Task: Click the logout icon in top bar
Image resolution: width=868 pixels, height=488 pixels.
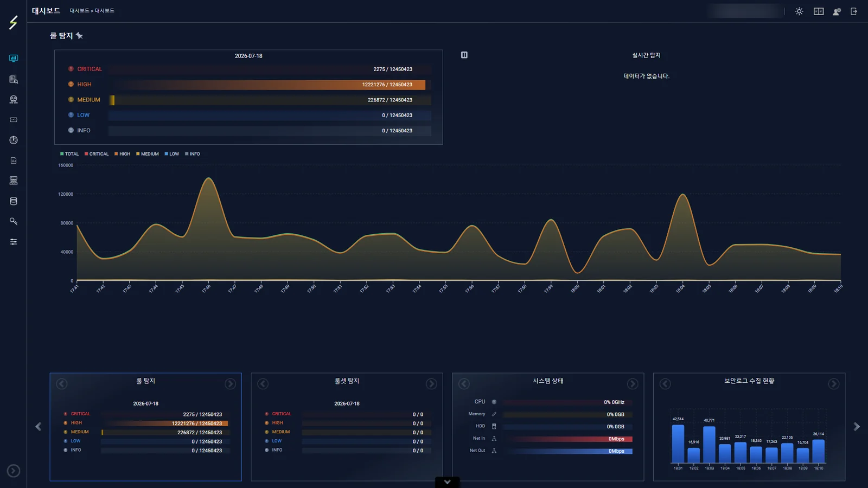Action: click(854, 11)
